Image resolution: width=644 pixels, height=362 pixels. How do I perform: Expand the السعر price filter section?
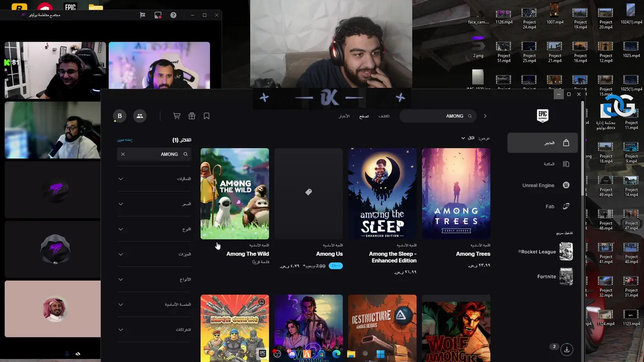[154, 204]
